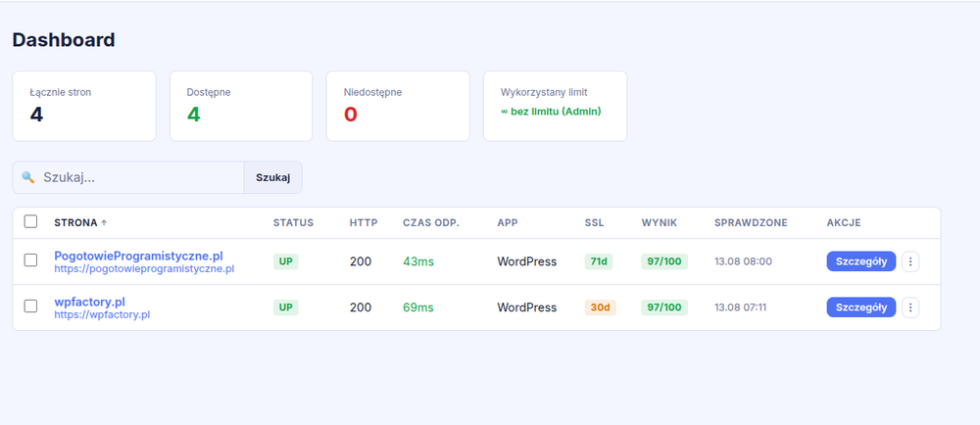The height and width of the screenshot is (425, 980).
Task: Click the SSL column header
Action: click(x=595, y=223)
